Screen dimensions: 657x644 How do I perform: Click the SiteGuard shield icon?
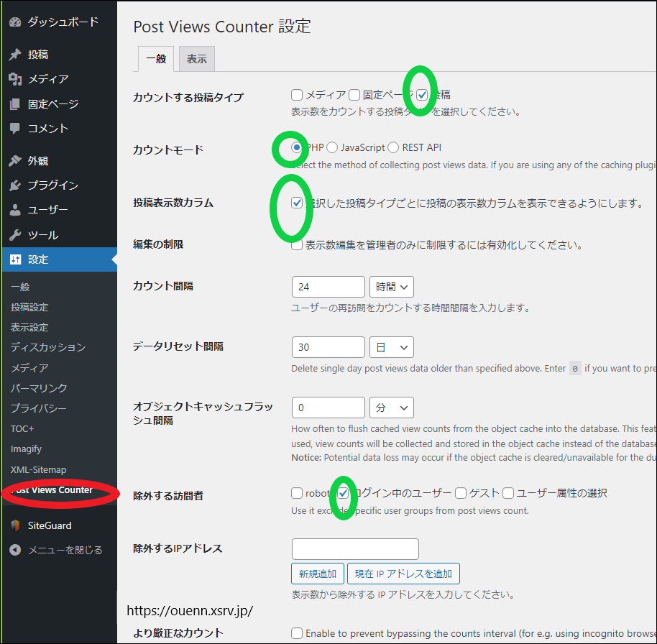[x=16, y=525]
